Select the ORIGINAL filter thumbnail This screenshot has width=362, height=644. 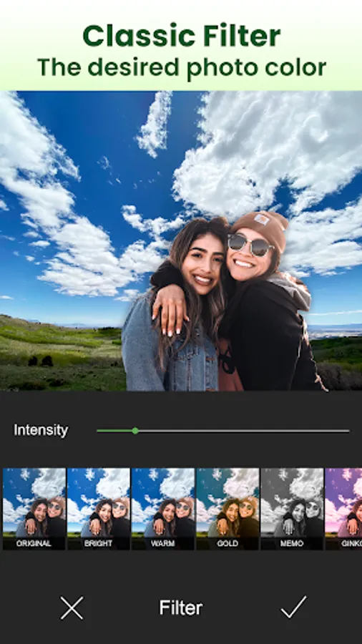(x=34, y=509)
